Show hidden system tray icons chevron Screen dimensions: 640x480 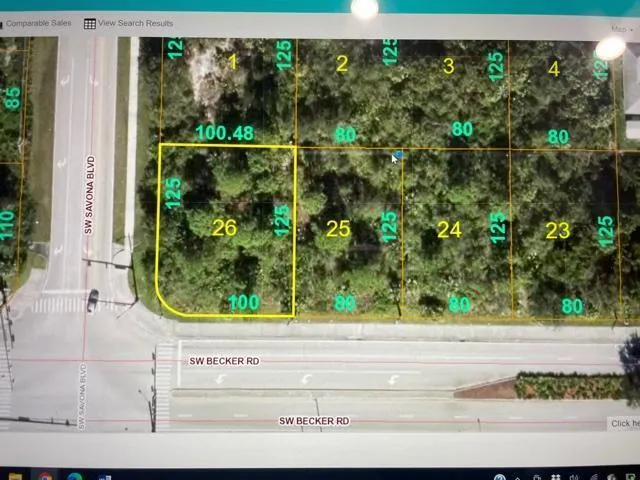point(518,478)
